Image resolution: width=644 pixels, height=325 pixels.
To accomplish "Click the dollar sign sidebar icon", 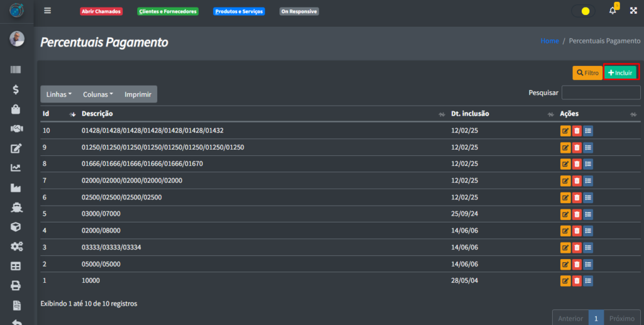I will point(16,89).
